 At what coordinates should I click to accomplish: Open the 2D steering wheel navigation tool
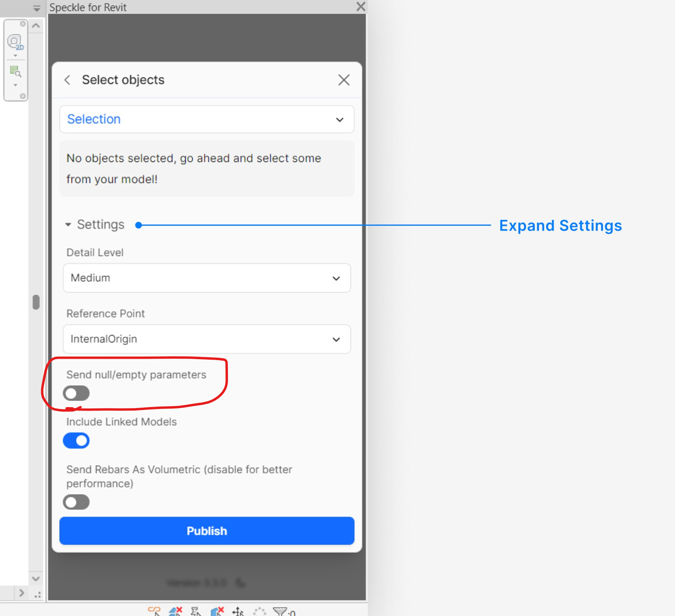click(x=15, y=42)
